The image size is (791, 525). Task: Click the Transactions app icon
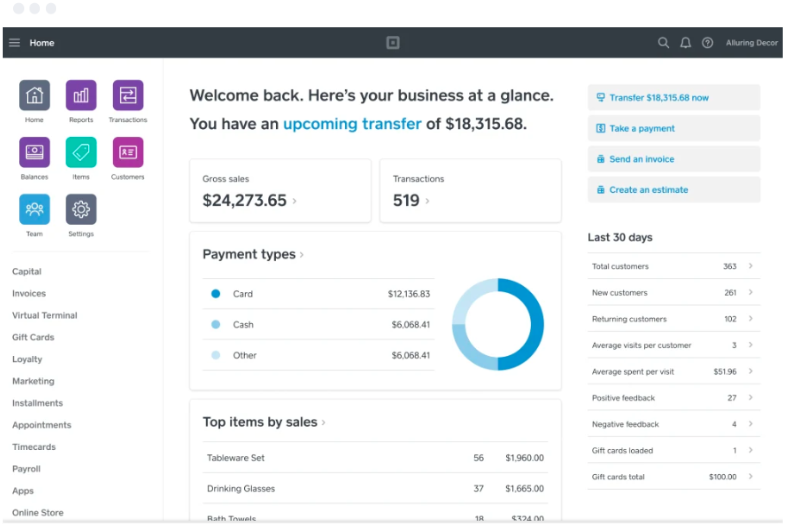pyautogui.click(x=128, y=96)
